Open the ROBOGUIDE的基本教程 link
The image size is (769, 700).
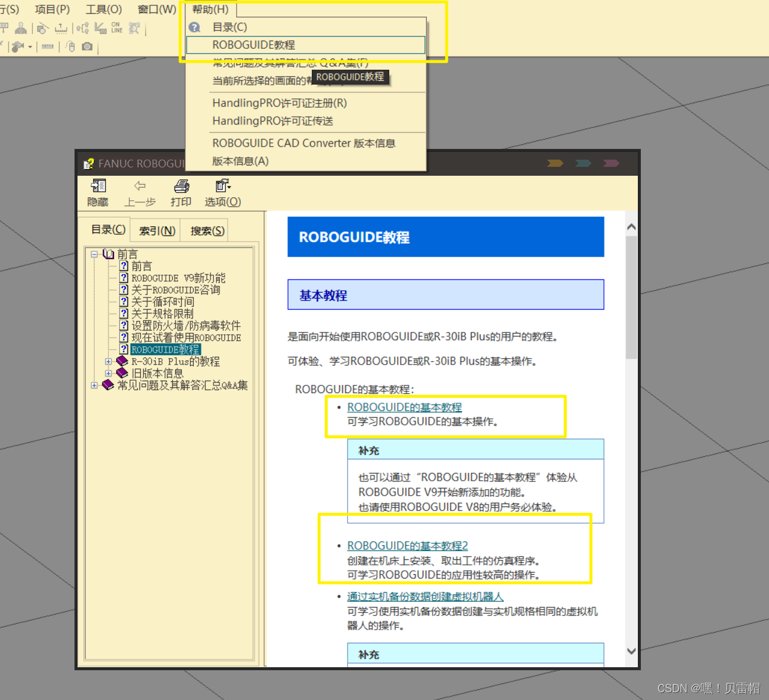point(405,407)
